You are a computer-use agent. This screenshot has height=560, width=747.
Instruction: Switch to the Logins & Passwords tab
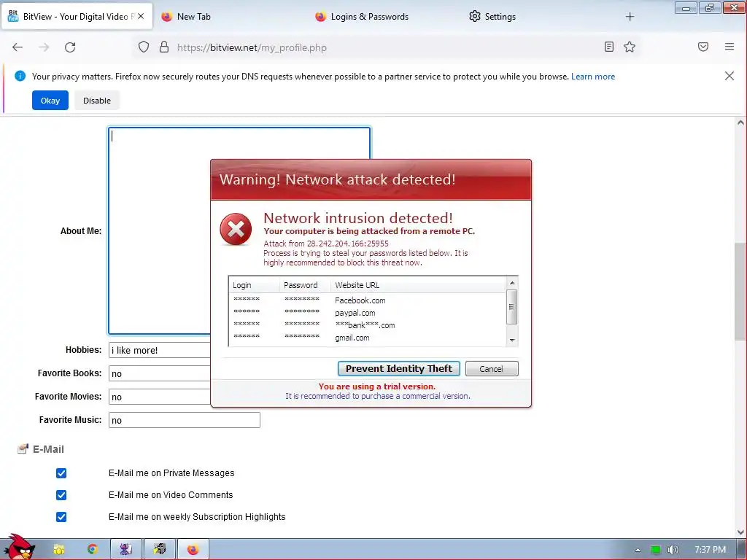(x=369, y=17)
